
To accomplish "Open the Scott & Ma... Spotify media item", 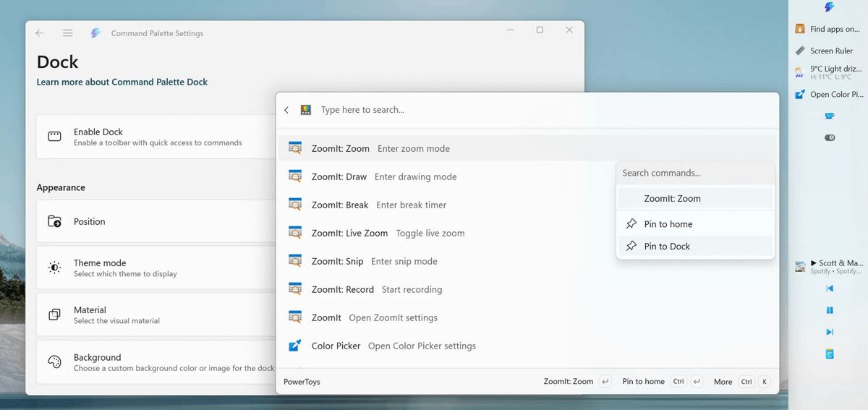I will click(828, 267).
